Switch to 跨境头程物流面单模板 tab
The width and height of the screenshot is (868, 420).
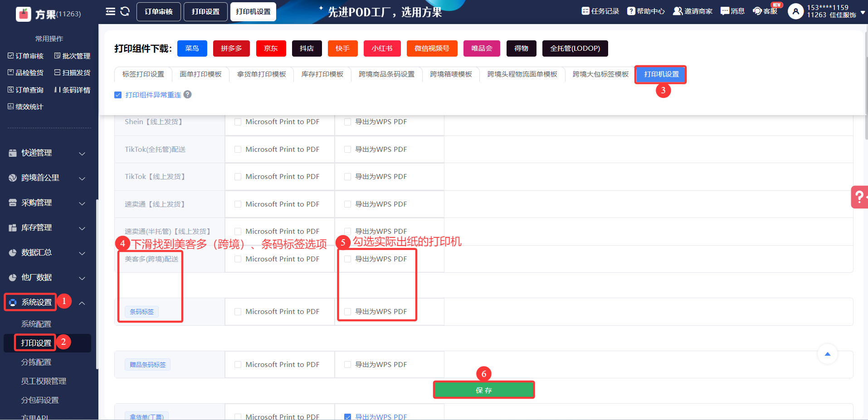pos(522,74)
